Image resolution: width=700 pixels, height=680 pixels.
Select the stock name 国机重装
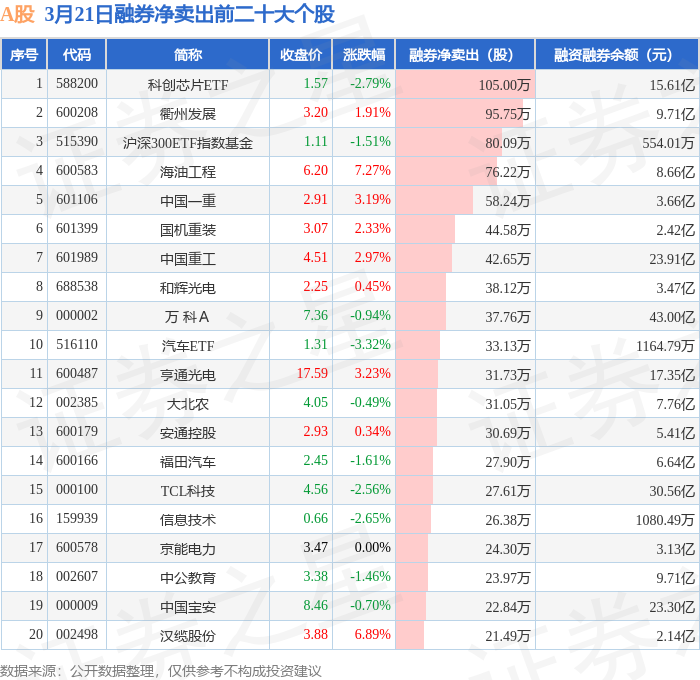pyautogui.click(x=188, y=230)
